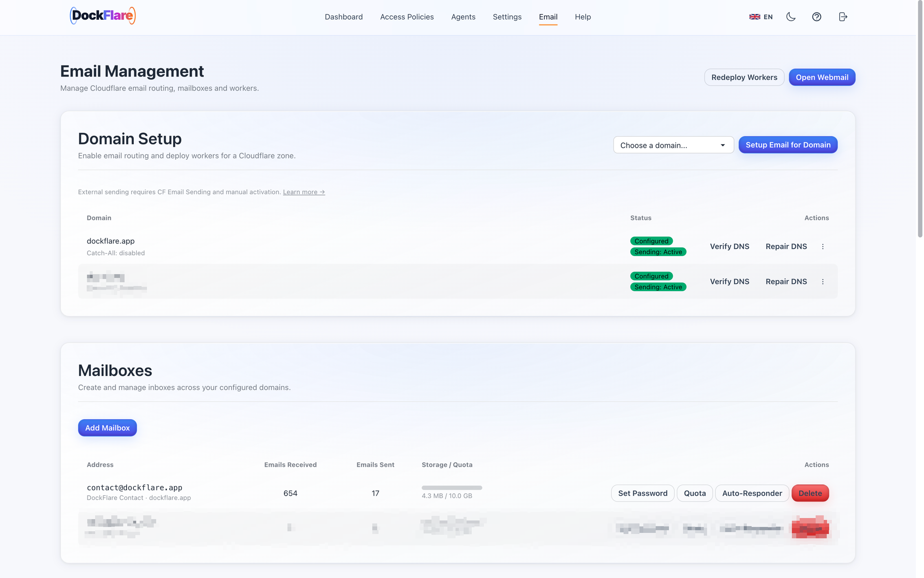The width and height of the screenshot is (924, 578).
Task: Repair DNS for the blurred domain
Action: pos(786,282)
